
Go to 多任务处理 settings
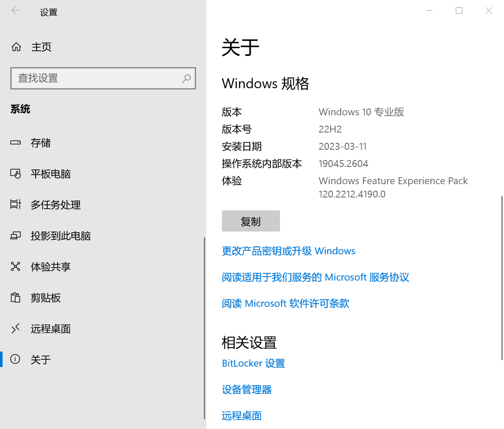point(103,204)
